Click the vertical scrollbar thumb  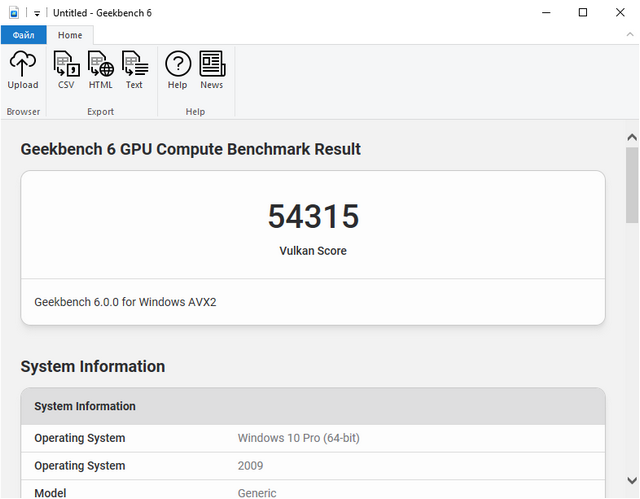pyautogui.click(x=631, y=185)
